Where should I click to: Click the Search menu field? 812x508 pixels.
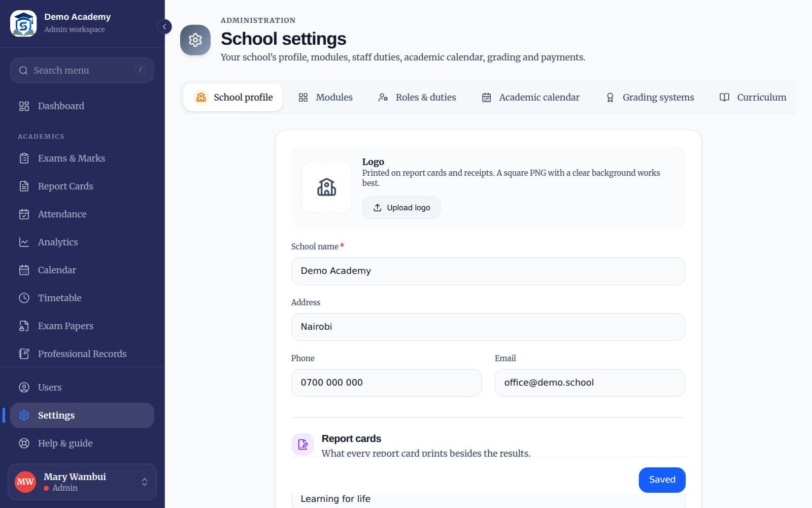[x=82, y=71]
